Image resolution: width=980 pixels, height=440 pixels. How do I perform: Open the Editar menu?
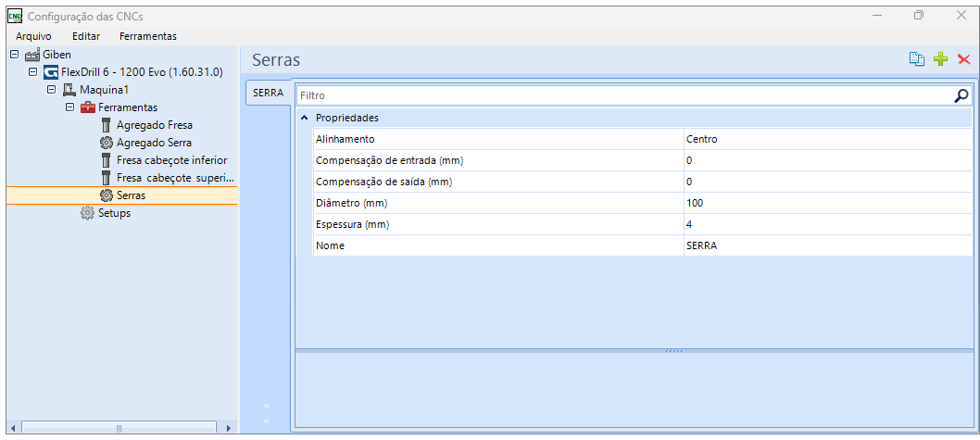86,36
